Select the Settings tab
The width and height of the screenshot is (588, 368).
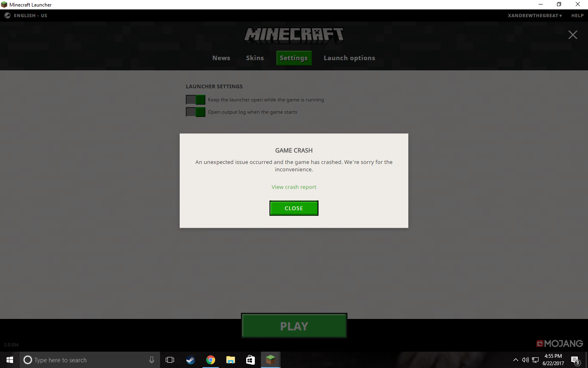pos(294,58)
